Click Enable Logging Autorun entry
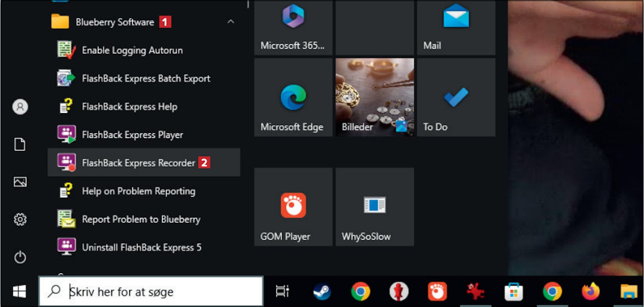The image size is (644, 307). click(x=132, y=50)
